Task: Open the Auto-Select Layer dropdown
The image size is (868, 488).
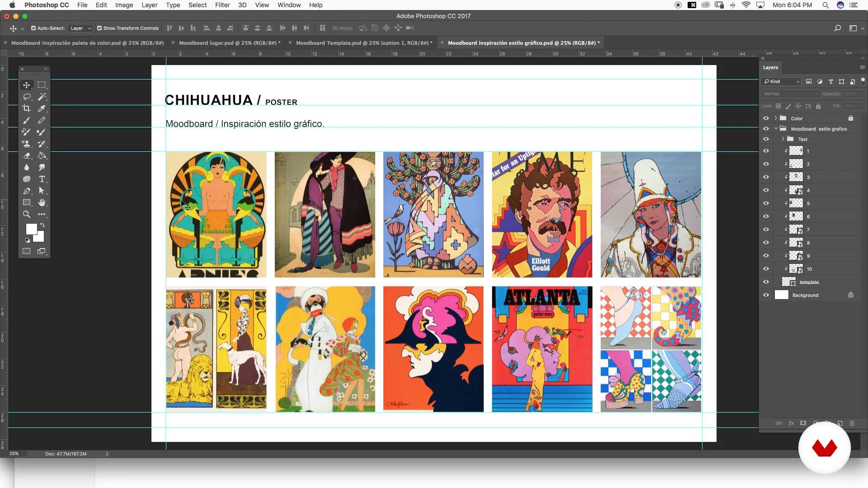Action: pyautogui.click(x=80, y=28)
